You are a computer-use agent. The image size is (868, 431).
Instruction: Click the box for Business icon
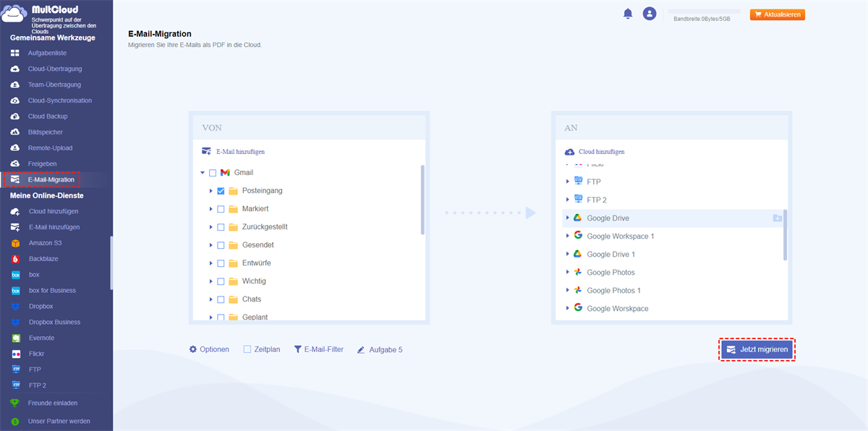[15, 291]
